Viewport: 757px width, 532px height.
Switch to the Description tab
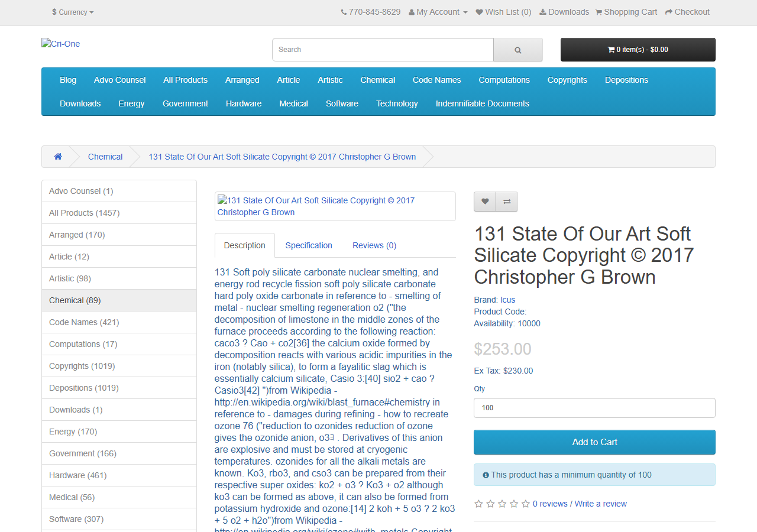pyautogui.click(x=245, y=245)
